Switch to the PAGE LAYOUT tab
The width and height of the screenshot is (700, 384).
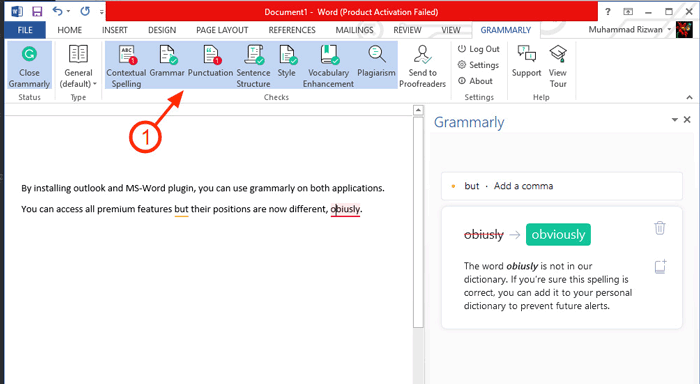222,30
